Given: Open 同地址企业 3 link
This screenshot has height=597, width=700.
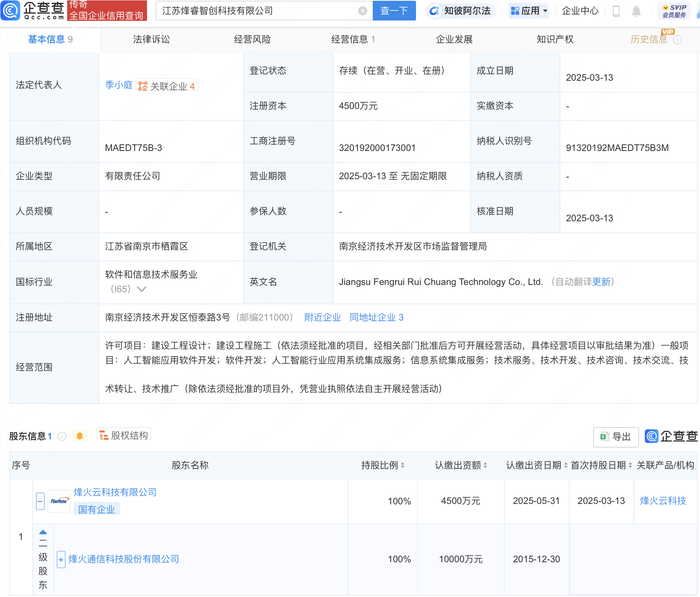Looking at the screenshot, I should [377, 317].
